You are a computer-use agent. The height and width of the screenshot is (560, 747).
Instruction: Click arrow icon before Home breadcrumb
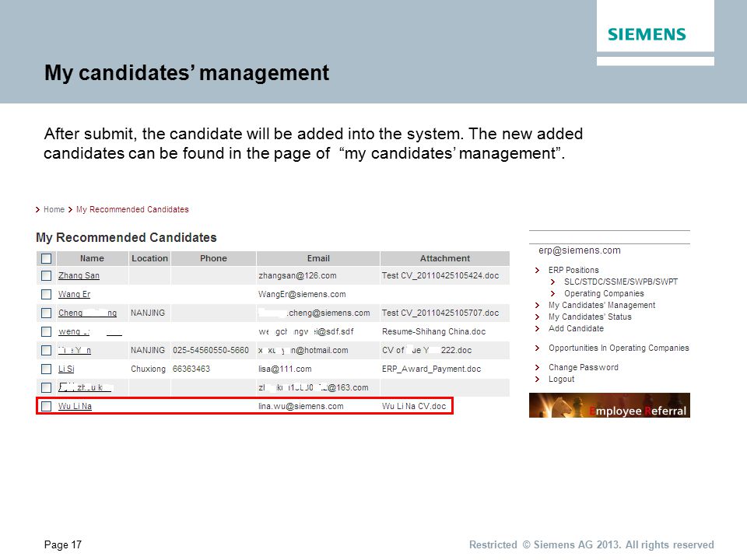click(37, 209)
